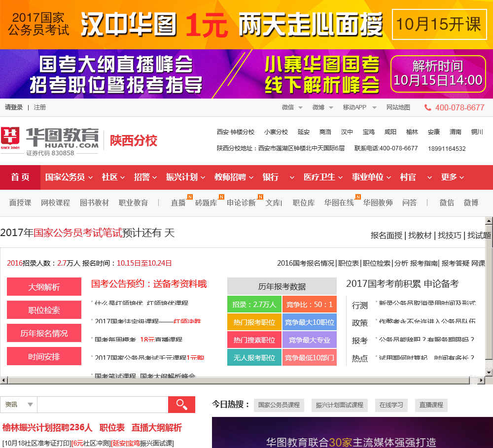The height and width of the screenshot is (448, 493).
Task: Go to 首页 tab
Action: tap(20, 177)
